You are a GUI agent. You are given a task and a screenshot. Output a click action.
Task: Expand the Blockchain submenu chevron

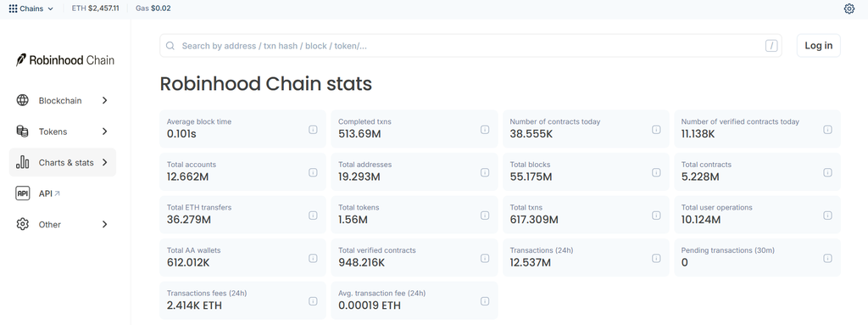(104, 100)
